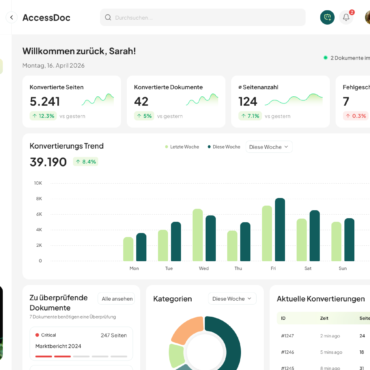
Task: Click the Konvertierte Seiten sparkline chart
Action: (x=98, y=99)
